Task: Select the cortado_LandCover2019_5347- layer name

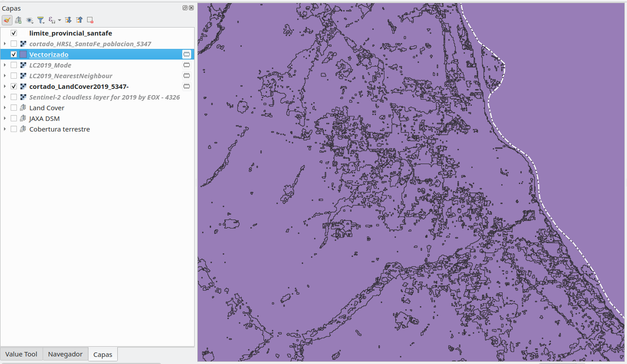Action: click(x=79, y=86)
